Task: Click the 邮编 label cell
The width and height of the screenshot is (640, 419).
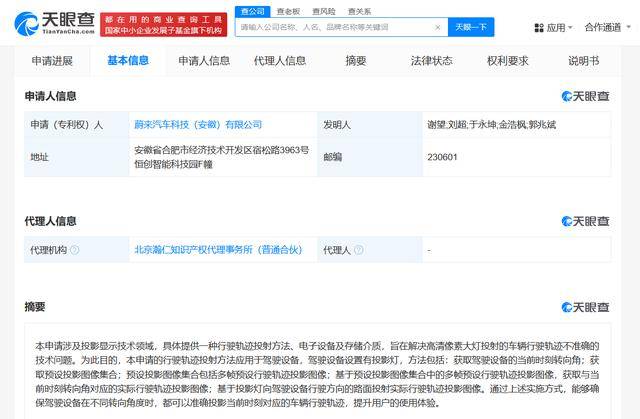Action: click(x=370, y=157)
